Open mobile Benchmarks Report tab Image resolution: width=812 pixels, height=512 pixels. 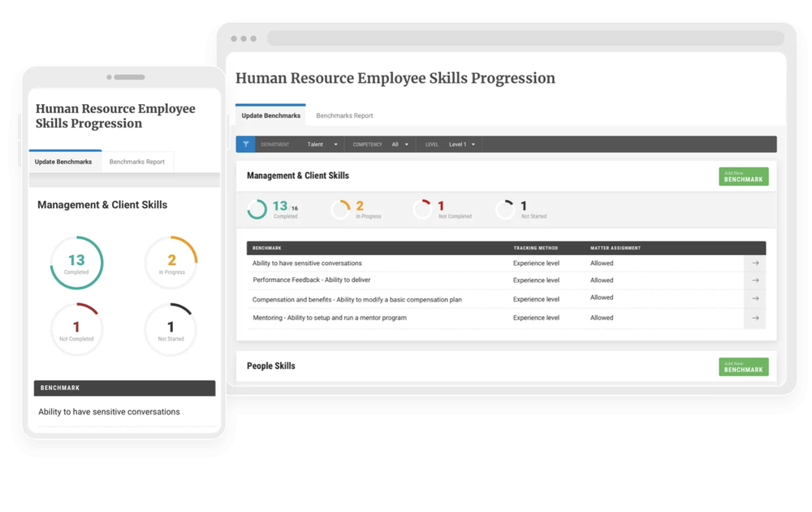[x=136, y=162]
